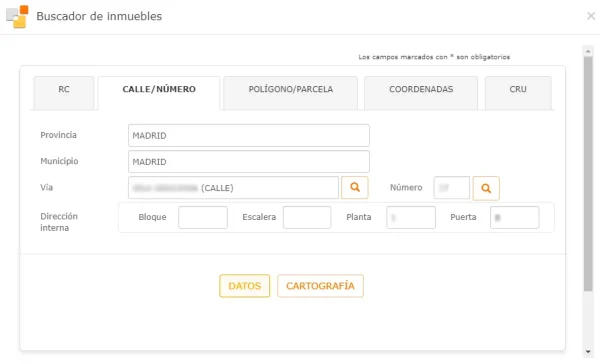This screenshot has width=600, height=364.
Task: Focus the Provincia input field
Action: [x=249, y=135]
